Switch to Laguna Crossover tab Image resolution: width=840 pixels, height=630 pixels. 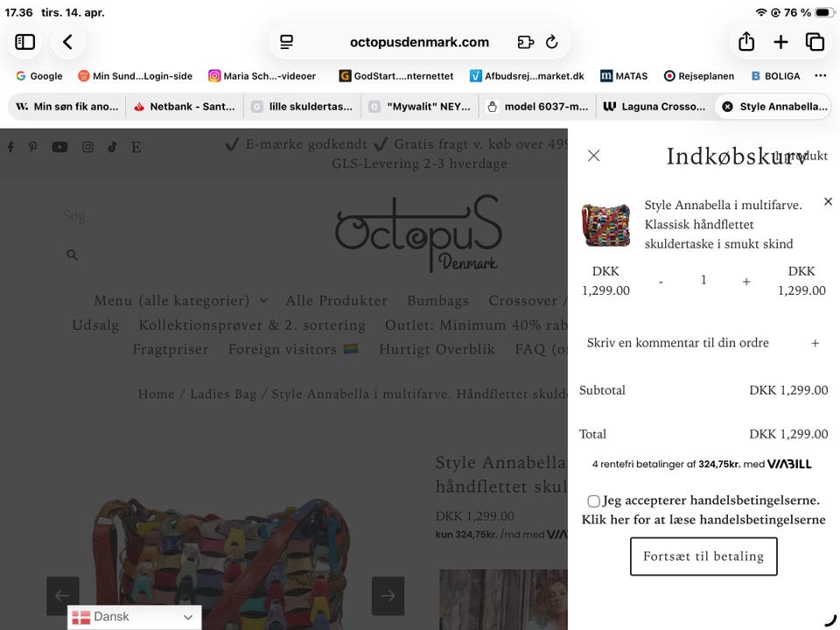(x=655, y=107)
